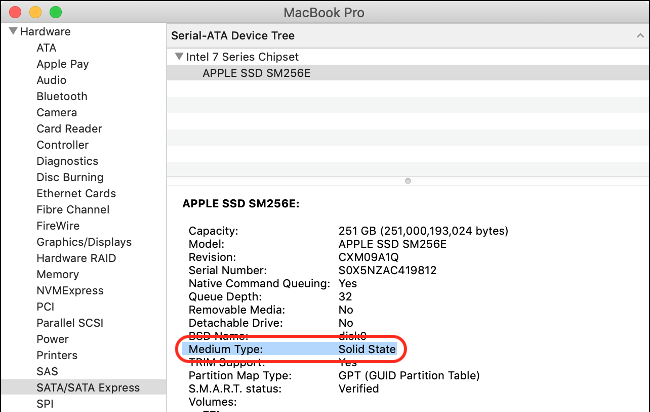Select Graphics/Displays in the sidebar

[x=84, y=242]
